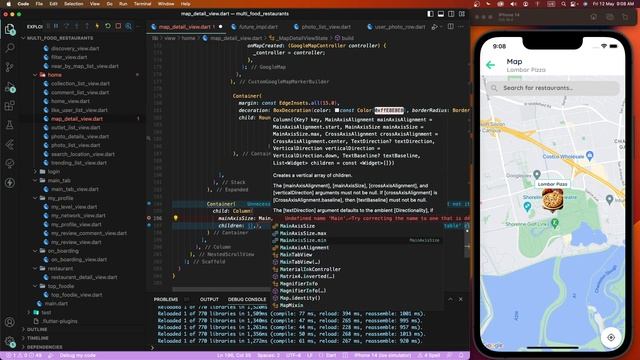Image resolution: width=640 pixels, height=360 pixels.
Task: Tap the simulator my-location button
Action: [611, 338]
